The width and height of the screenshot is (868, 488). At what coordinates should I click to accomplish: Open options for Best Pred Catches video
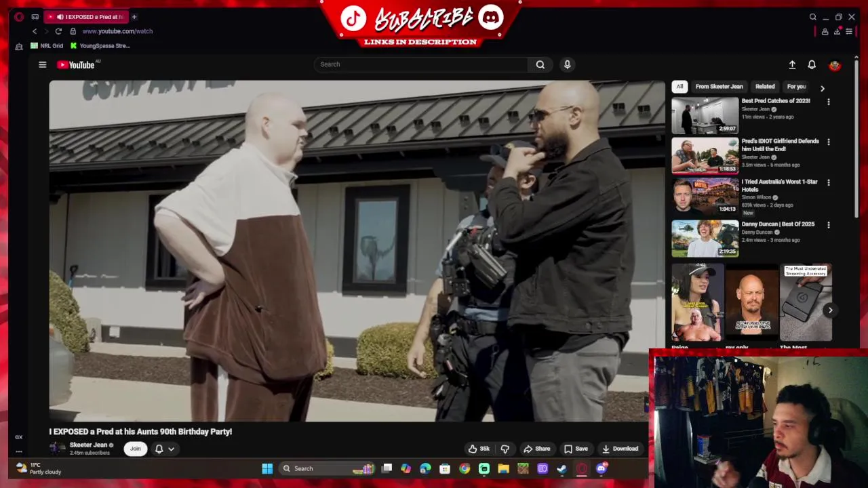828,102
